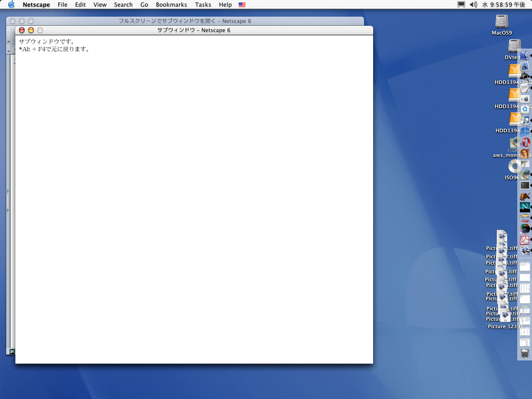Open the Terminal icon in the Dock
Viewport: 532px width, 399px height.
pyautogui.click(x=525, y=185)
